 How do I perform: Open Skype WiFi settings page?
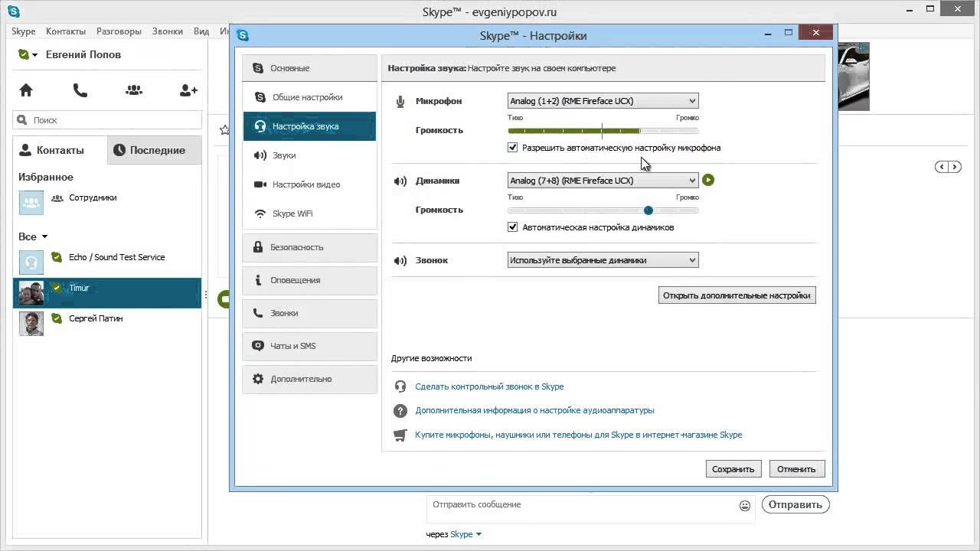(x=309, y=214)
